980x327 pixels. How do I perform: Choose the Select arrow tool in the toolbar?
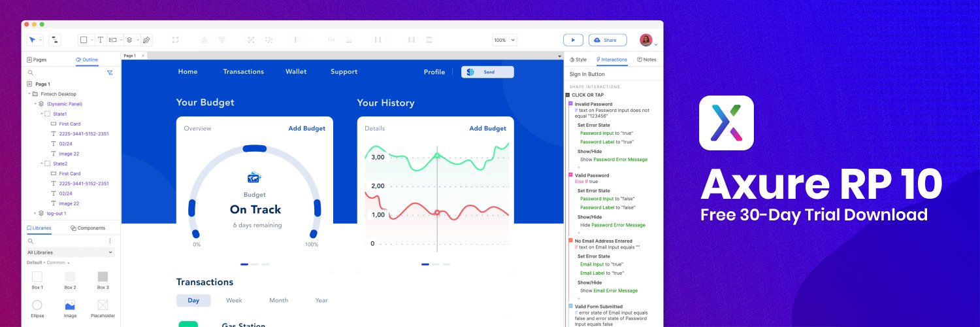33,40
